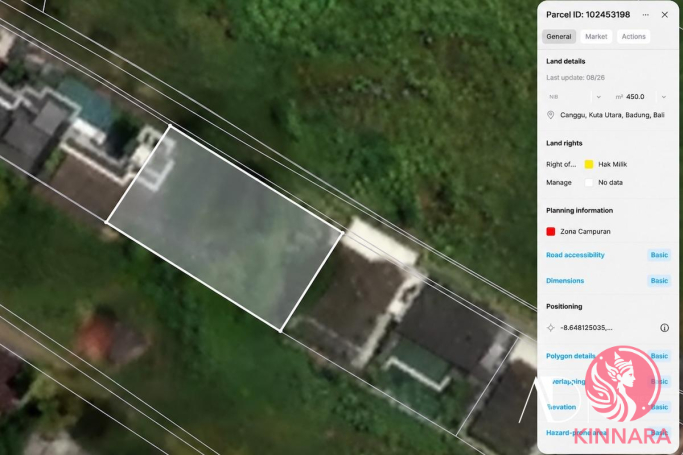Select the Parcel ID: 102453198 title
The image size is (683, 455).
[x=588, y=14]
